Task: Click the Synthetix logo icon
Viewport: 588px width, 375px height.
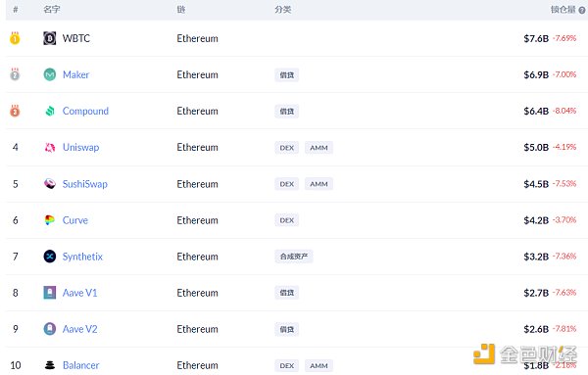Action: click(x=50, y=257)
